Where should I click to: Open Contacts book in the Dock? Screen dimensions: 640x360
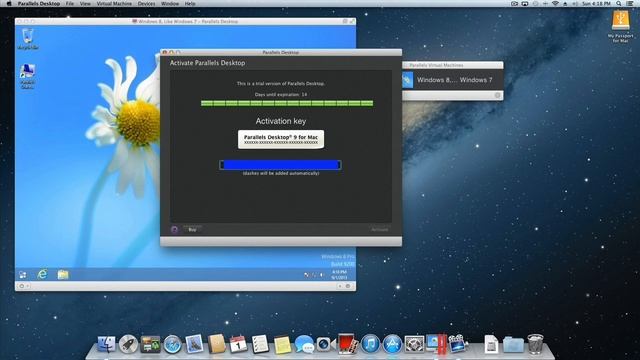click(x=216, y=344)
